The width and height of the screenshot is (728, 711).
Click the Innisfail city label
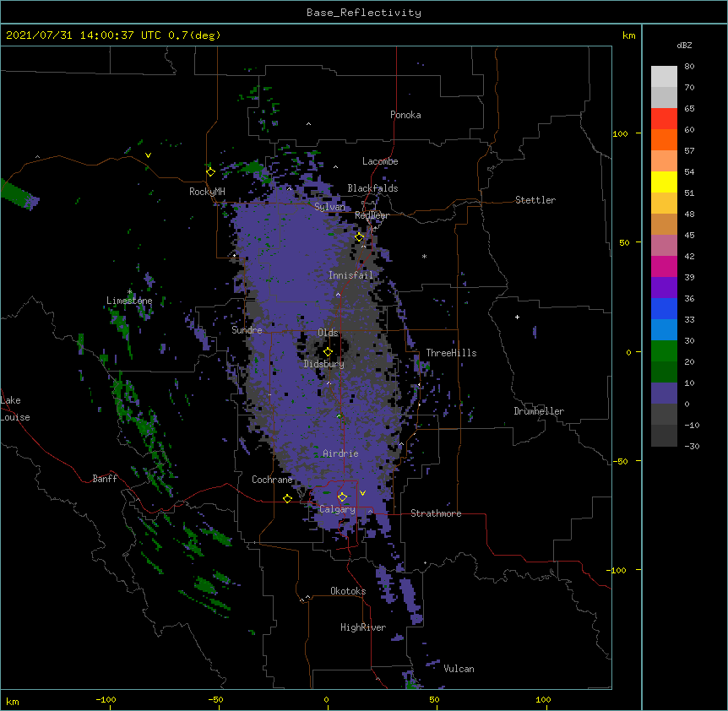click(x=350, y=275)
